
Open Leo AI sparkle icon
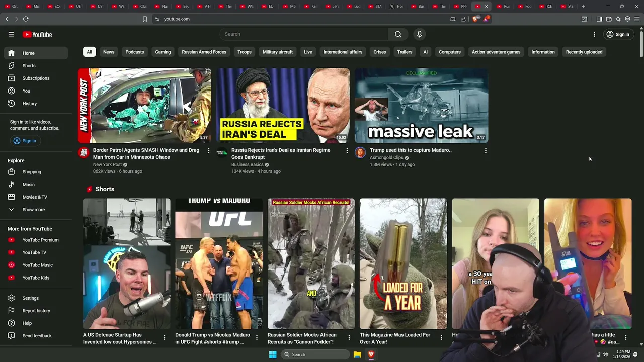point(618,19)
